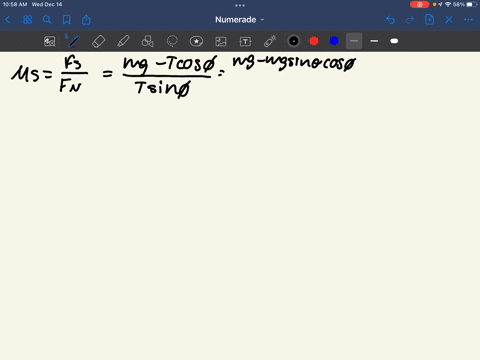Select the zoom window tool
Image resolution: width=480 pixels, height=360 pixels.
(x=50, y=41)
